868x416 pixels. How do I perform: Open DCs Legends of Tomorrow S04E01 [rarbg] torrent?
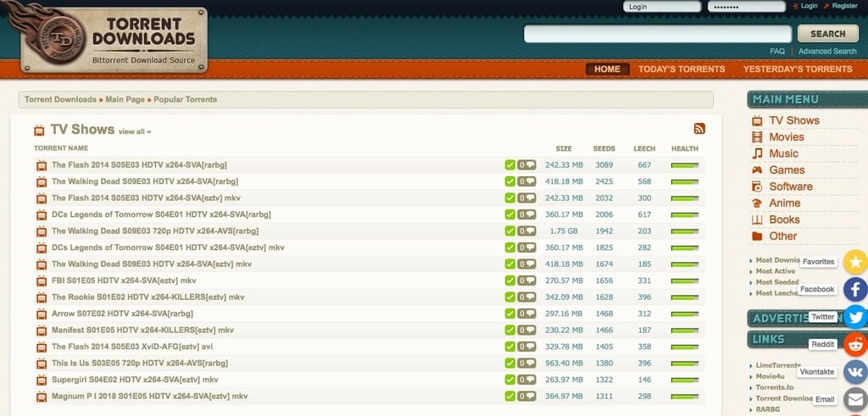(161, 214)
